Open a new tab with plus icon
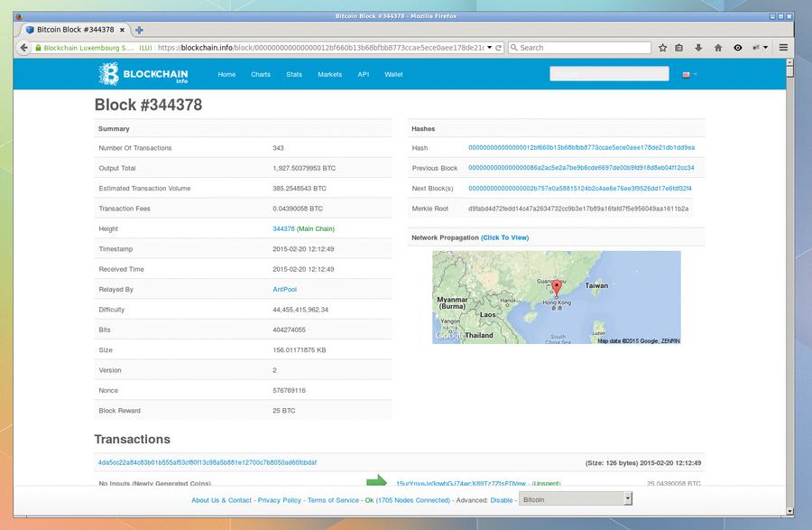Viewport: 812px width, 530px height. pyautogui.click(x=139, y=30)
